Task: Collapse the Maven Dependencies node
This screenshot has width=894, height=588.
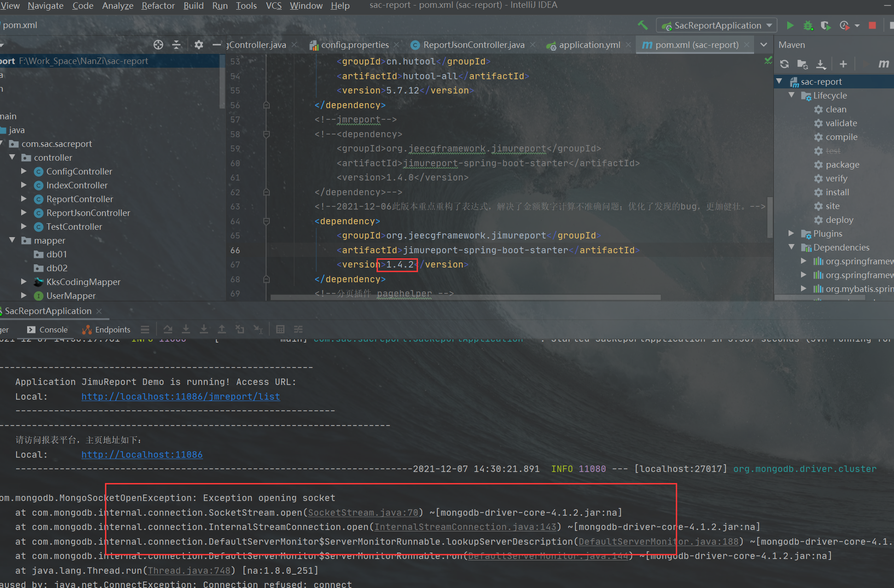Action: point(792,247)
